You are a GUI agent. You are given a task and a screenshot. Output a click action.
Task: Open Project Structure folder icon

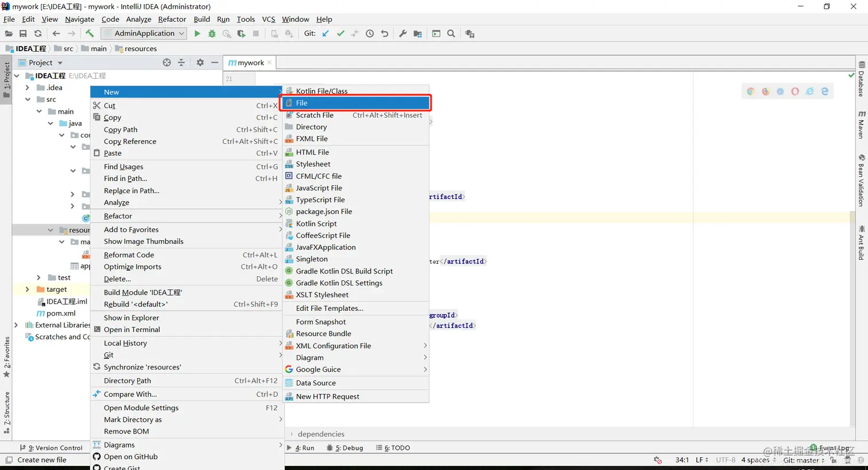[x=417, y=34]
